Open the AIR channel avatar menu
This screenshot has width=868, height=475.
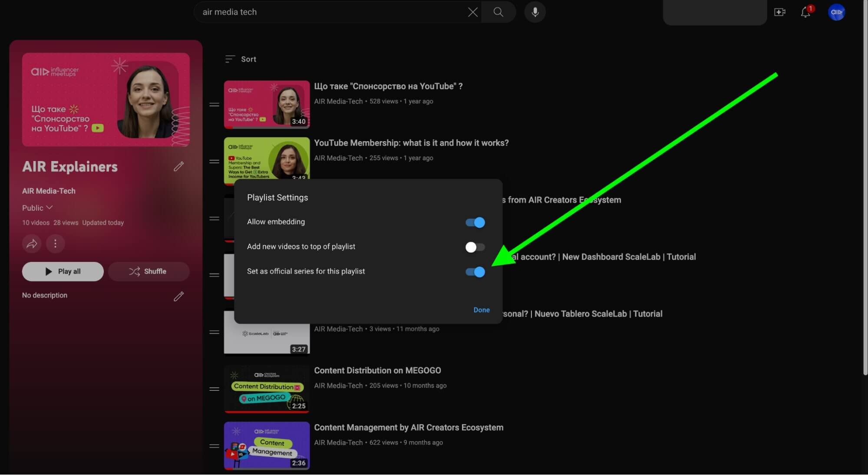point(836,12)
